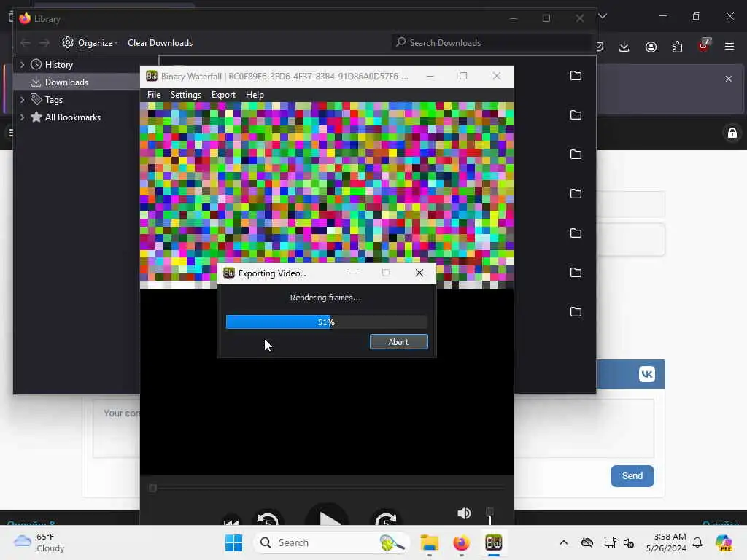Open Firefox account icon

click(x=651, y=47)
